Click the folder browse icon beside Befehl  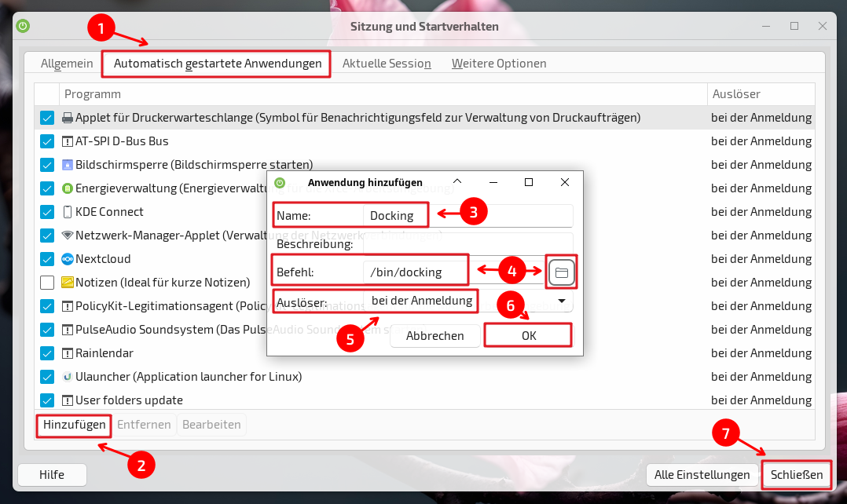(561, 272)
